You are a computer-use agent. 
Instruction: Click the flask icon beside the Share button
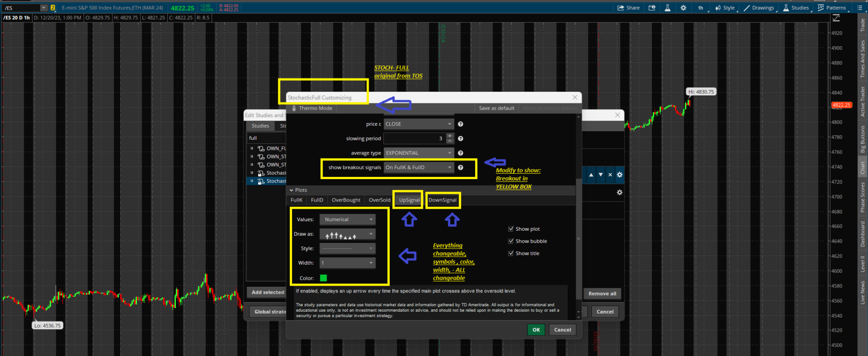click(x=667, y=8)
